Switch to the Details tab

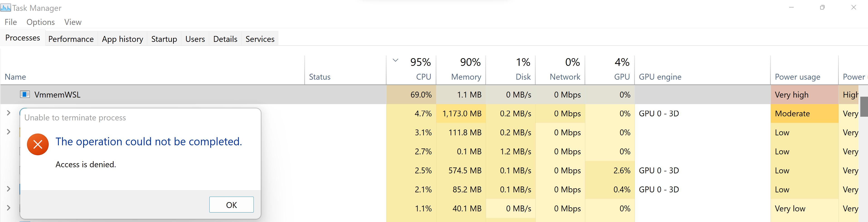(x=225, y=39)
